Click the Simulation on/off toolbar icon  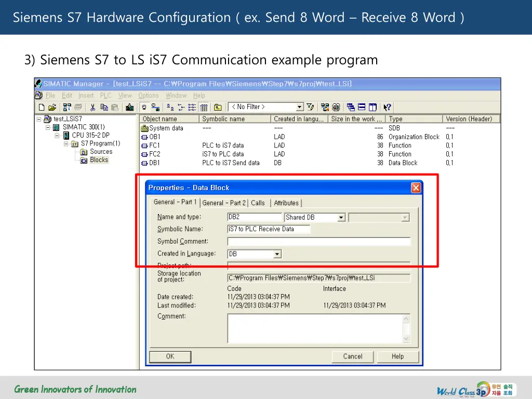click(x=336, y=108)
